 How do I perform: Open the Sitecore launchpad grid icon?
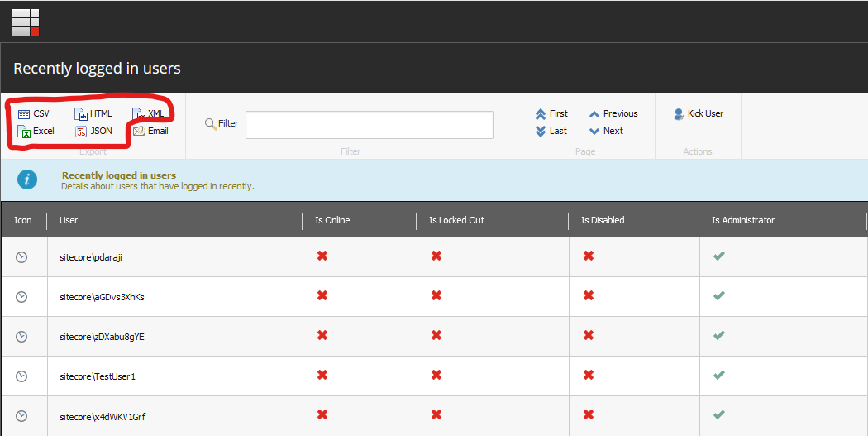[26, 22]
